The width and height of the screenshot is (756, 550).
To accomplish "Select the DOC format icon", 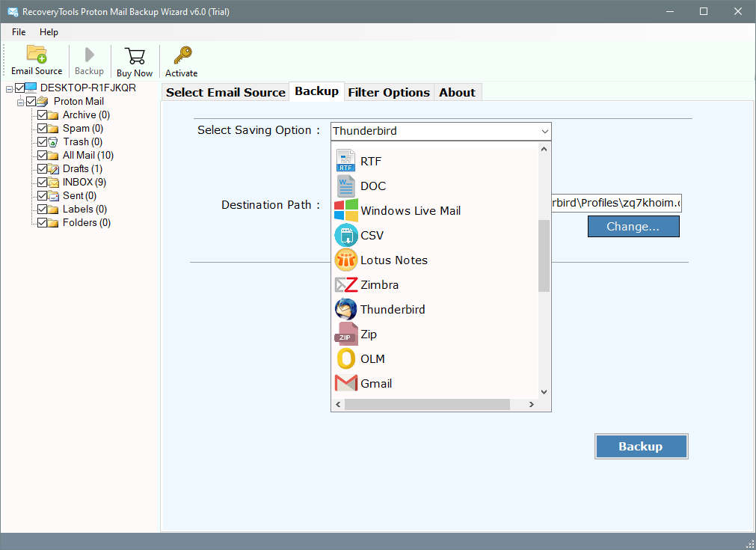I will [x=345, y=186].
